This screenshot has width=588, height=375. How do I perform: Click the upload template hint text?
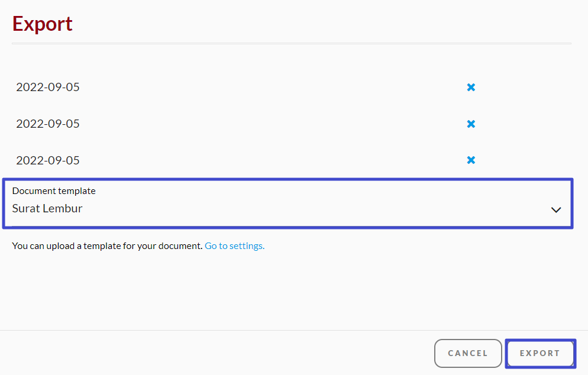(107, 246)
